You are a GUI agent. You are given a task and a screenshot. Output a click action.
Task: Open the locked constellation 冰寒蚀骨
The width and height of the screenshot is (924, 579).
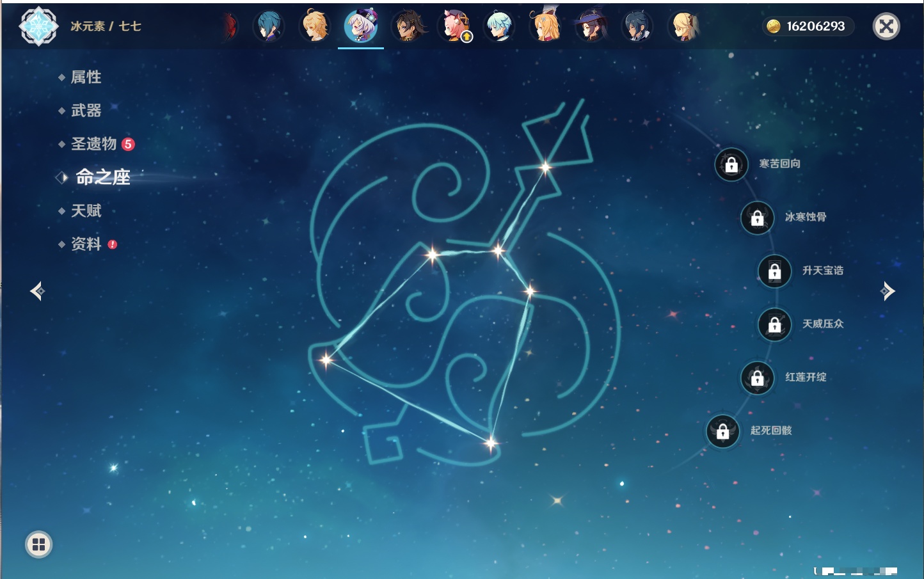coord(757,218)
